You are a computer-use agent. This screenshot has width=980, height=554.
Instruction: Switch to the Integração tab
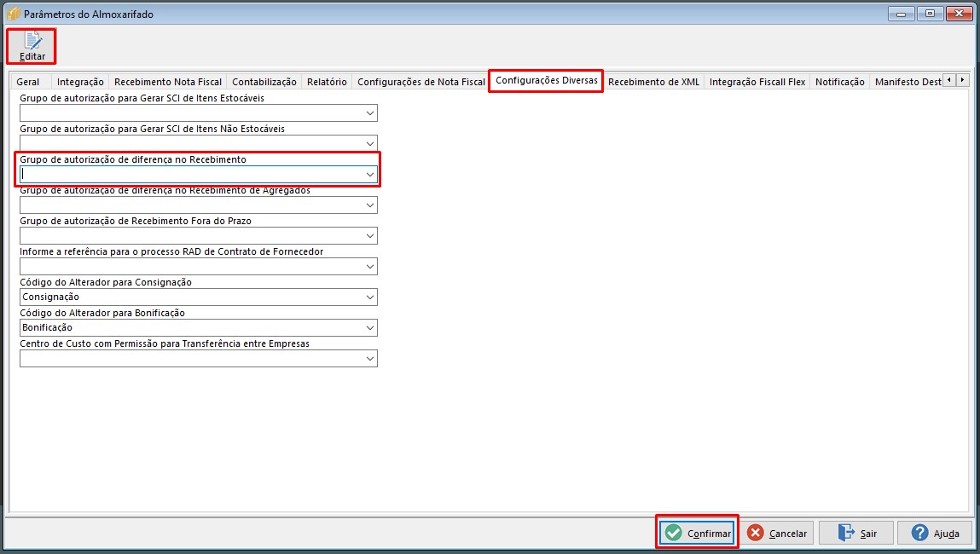point(80,82)
